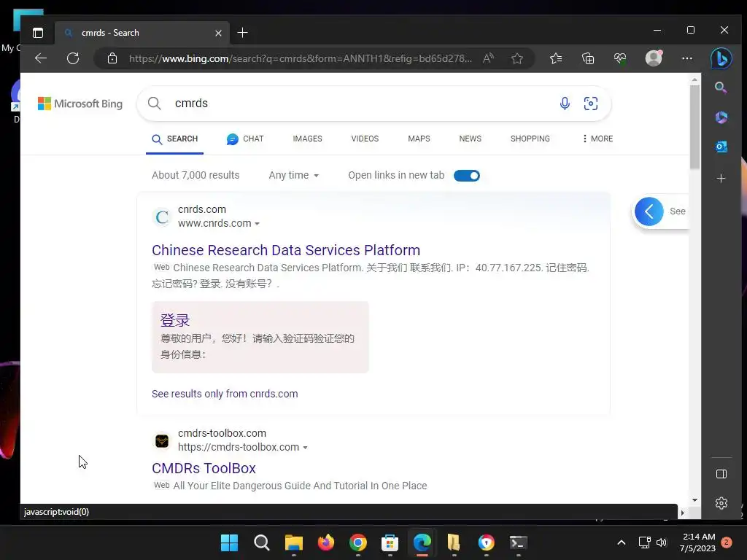Go to Microsoft Bing home logo

pyautogui.click(x=80, y=104)
